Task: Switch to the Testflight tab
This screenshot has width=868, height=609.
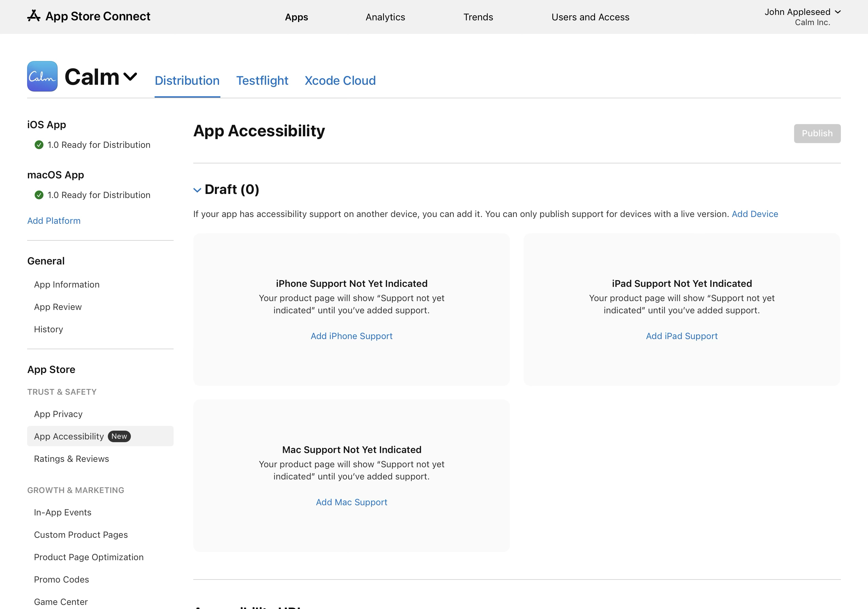Action: (262, 80)
